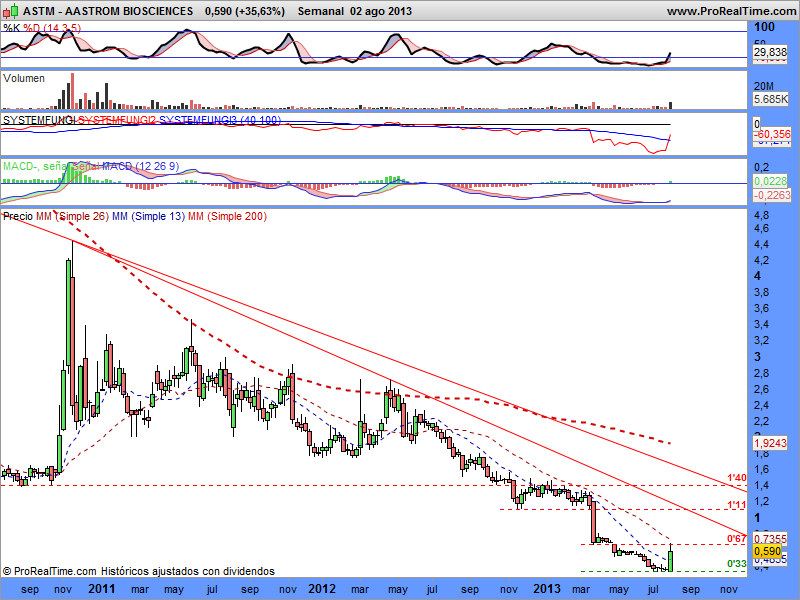Select the green support level label 0'33
The image size is (800, 600).
coord(737,564)
